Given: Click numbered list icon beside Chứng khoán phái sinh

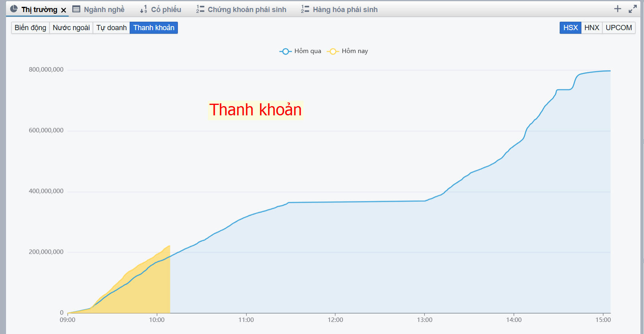Looking at the screenshot, I should tap(200, 9).
